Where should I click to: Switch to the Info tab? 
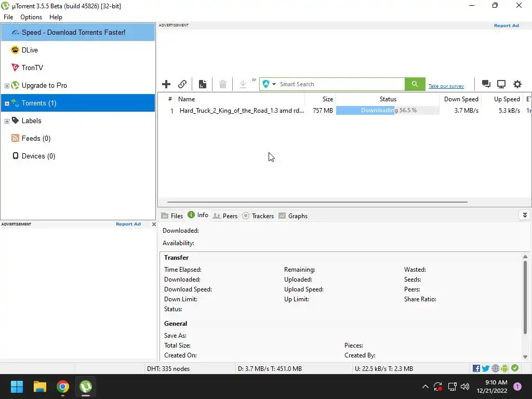(198, 215)
